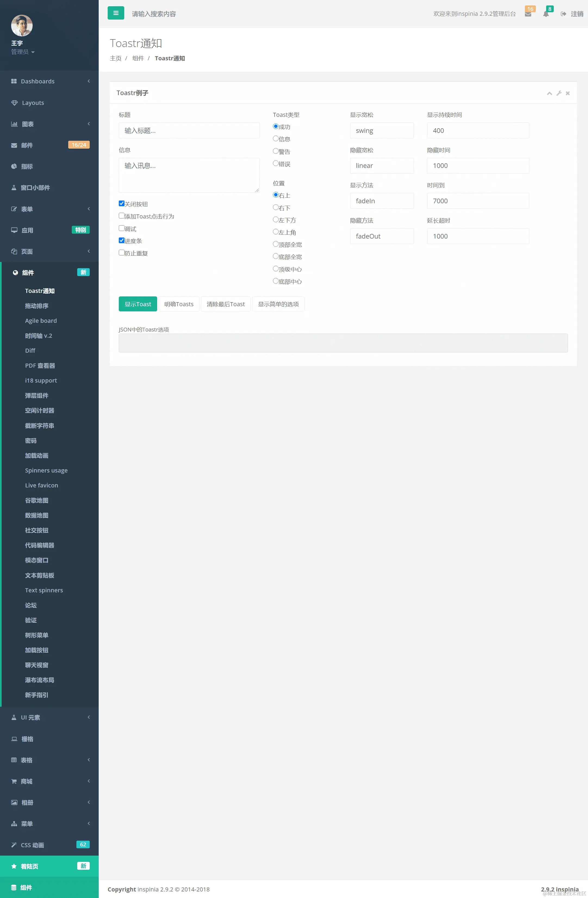Viewport: 588px width, 898px height.
Task: Click the wrench icon in Toastr panel
Action: [559, 93]
